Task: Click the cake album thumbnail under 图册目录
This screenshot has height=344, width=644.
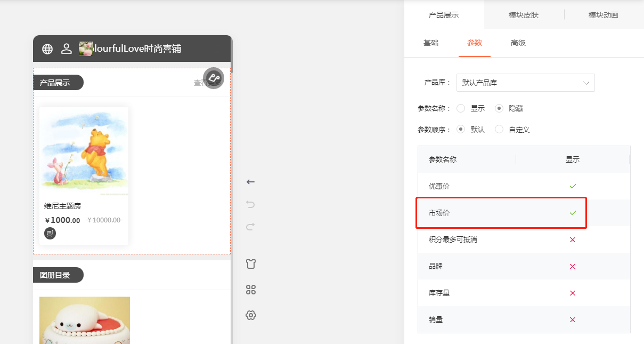Action: [85, 320]
